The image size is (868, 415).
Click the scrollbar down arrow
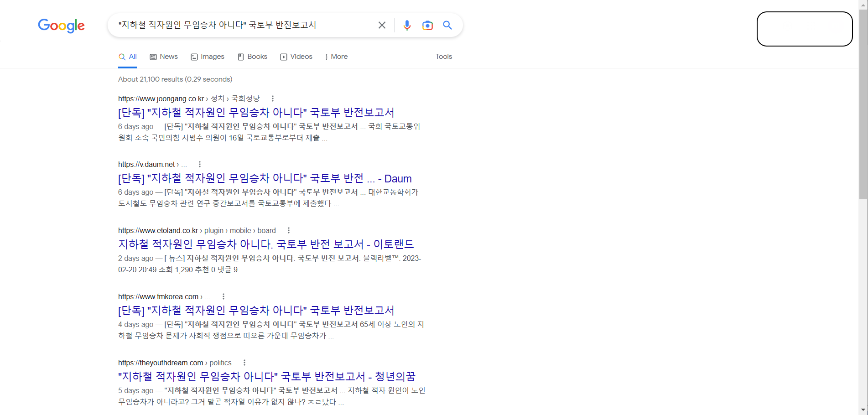click(863, 410)
